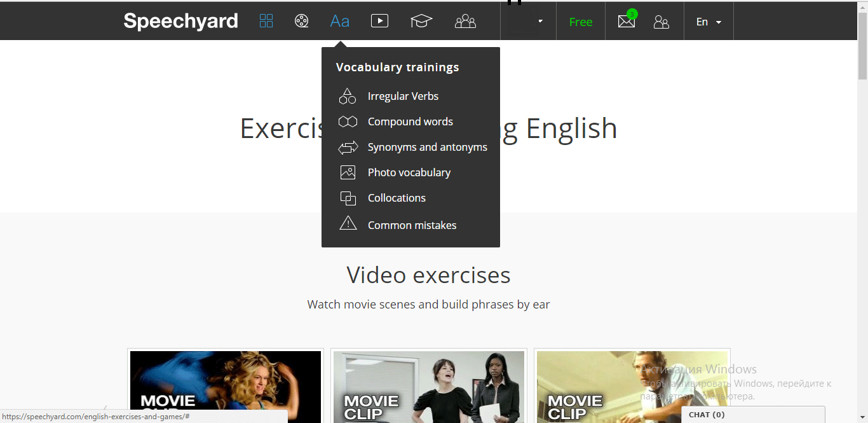Click the Common mistakes warning triangle icon
The width and height of the screenshot is (868, 423).
[x=348, y=223]
